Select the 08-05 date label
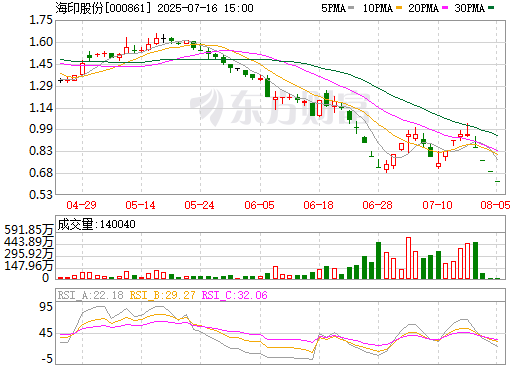 coord(495,205)
